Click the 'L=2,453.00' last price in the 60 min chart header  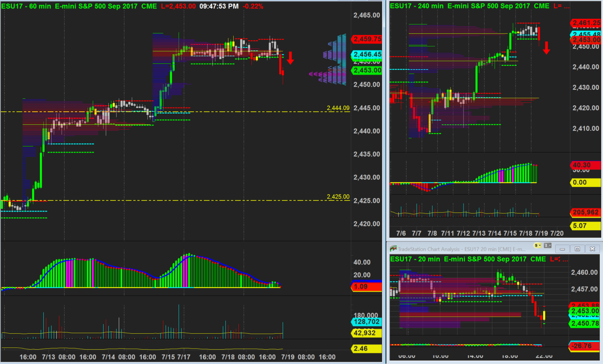point(178,6)
